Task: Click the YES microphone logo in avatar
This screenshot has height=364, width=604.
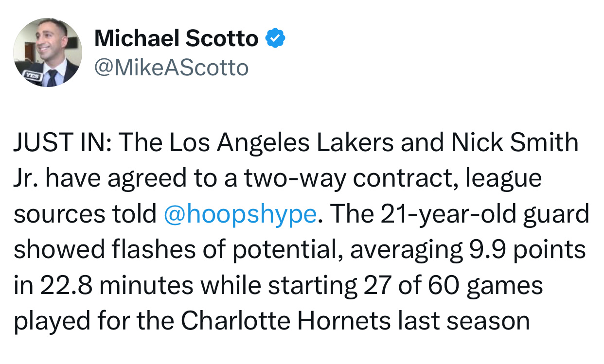Action: (x=33, y=75)
